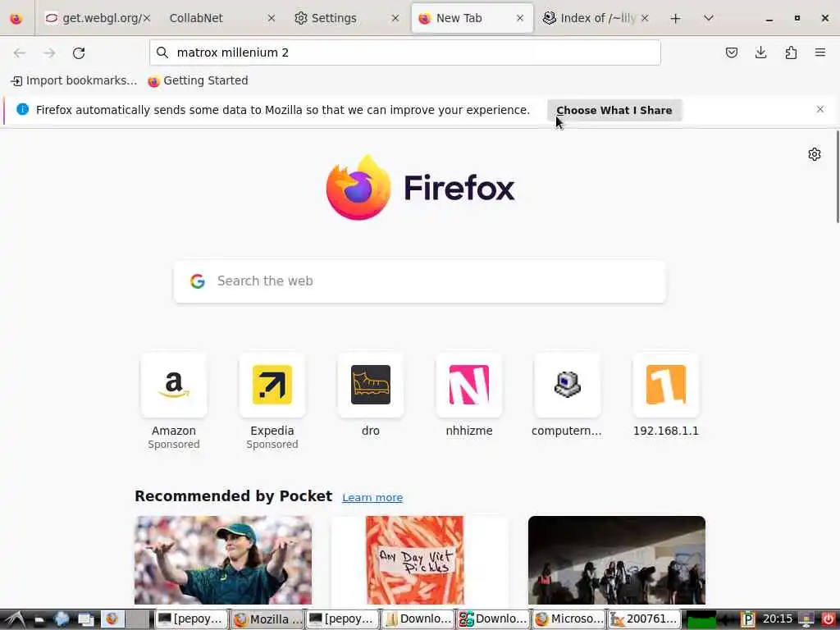Open the Expedia sponsored shortcut

(272, 400)
